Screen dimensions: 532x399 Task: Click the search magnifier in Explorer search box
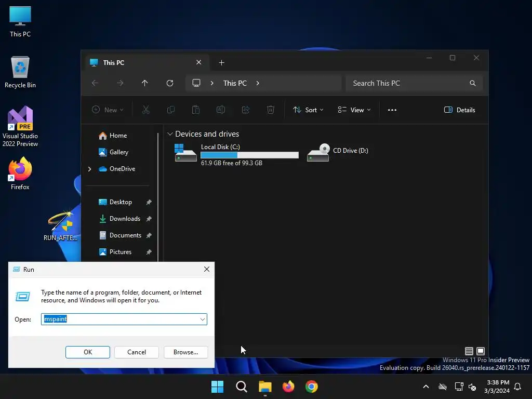[x=473, y=83]
